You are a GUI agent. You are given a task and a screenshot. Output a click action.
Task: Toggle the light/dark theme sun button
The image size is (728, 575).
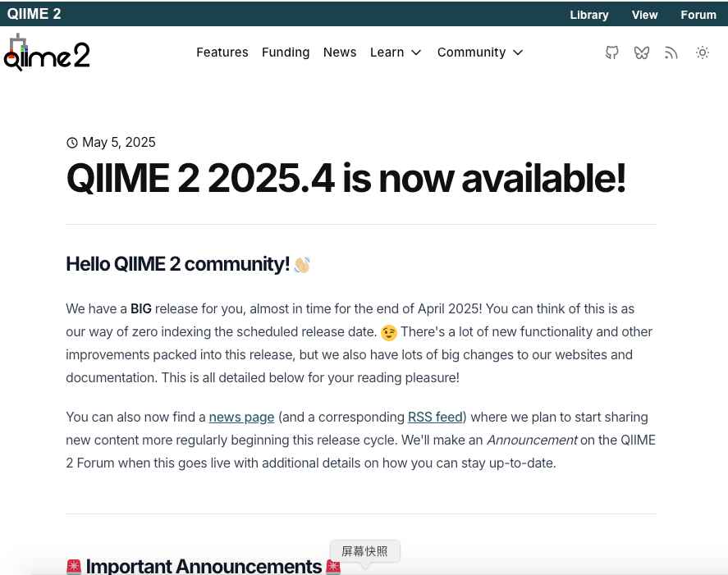[x=703, y=52]
